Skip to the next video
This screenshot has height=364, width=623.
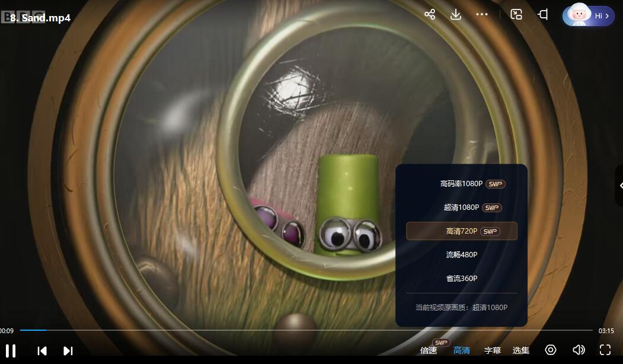[68, 350]
